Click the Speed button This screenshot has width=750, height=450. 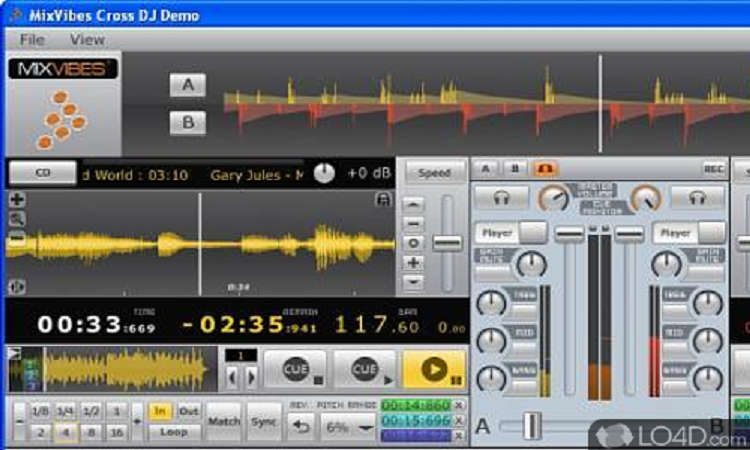(x=434, y=173)
